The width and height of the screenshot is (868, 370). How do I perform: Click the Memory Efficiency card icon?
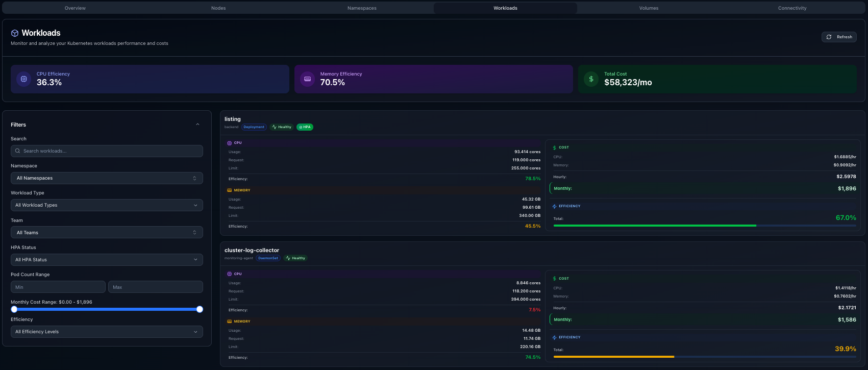(x=307, y=79)
